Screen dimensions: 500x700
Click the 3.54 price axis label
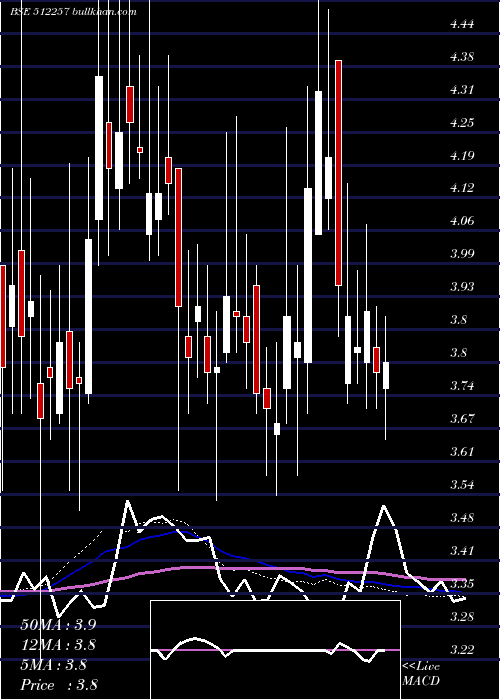coord(462,485)
